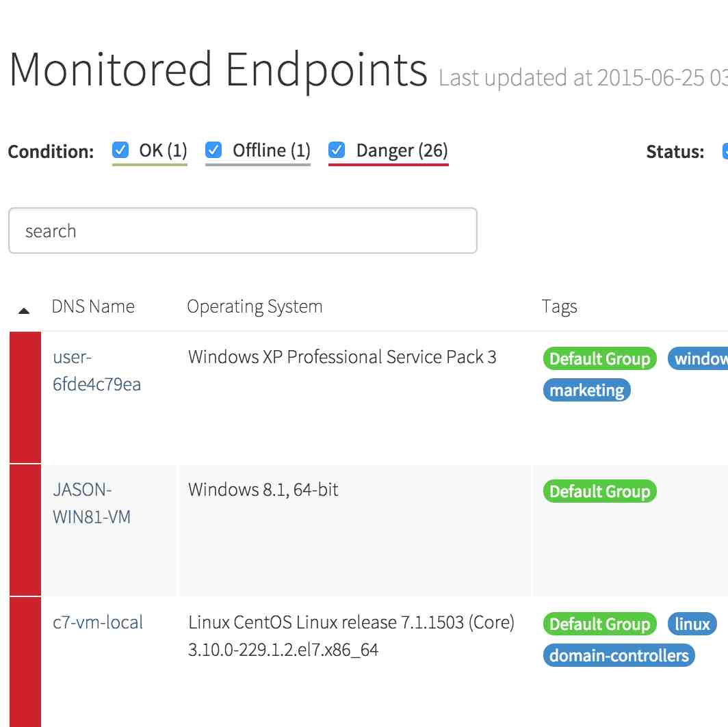Click the ascending sort arrow icon
728x727 pixels.
click(24, 310)
